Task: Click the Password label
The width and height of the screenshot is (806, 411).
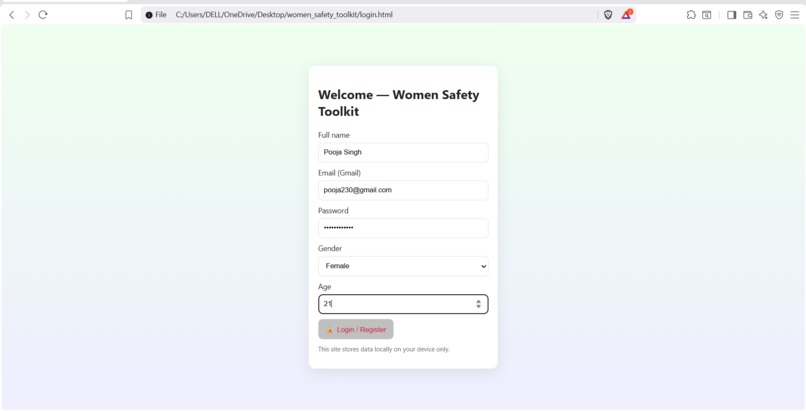Action: 333,211
